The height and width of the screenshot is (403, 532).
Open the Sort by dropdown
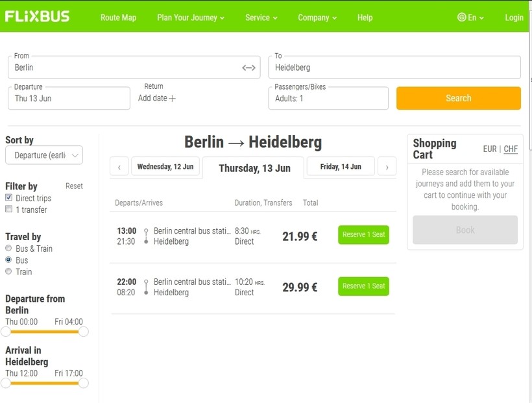point(44,155)
